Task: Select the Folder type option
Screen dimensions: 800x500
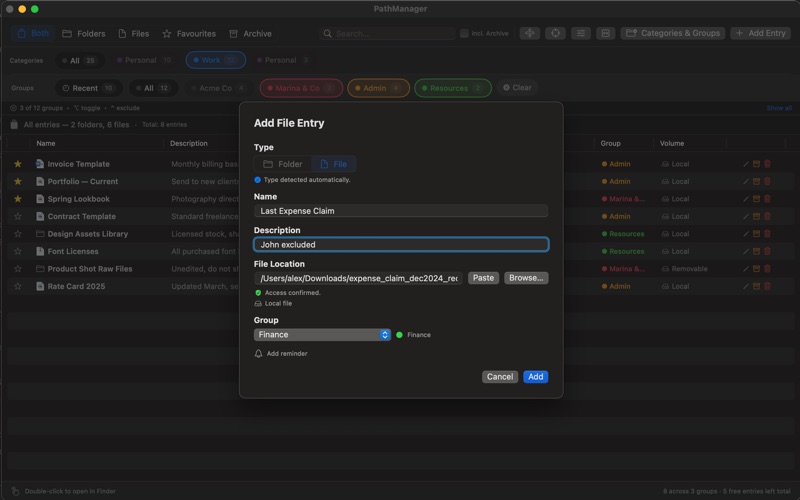Action: [x=283, y=164]
